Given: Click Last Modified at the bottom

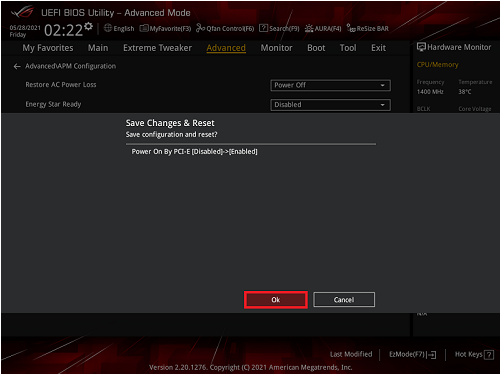Looking at the screenshot, I should [x=351, y=354].
